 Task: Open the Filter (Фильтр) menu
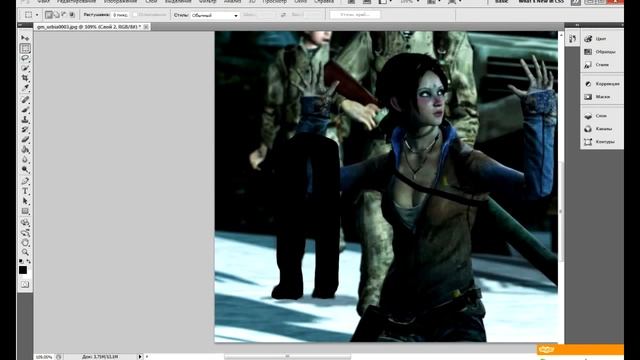(x=208, y=2)
